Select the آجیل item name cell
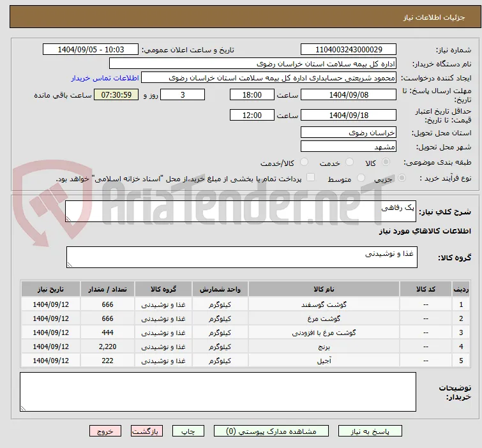Viewport: 482px width, 448px height. pyautogui.click(x=324, y=361)
